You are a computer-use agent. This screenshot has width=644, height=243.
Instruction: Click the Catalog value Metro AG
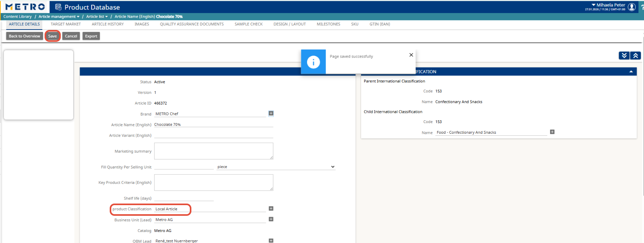(163, 230)
